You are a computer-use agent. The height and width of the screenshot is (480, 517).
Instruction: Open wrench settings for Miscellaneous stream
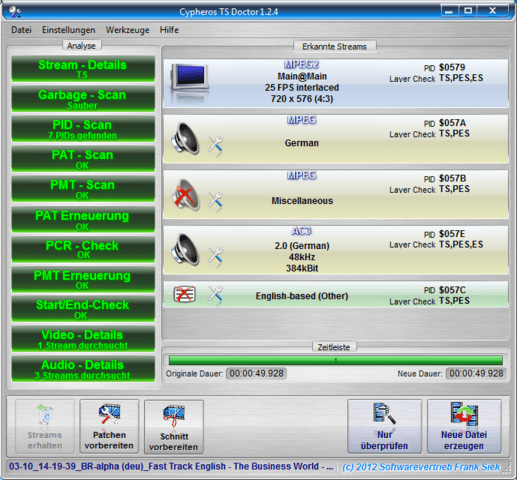(x=215, y=201)
